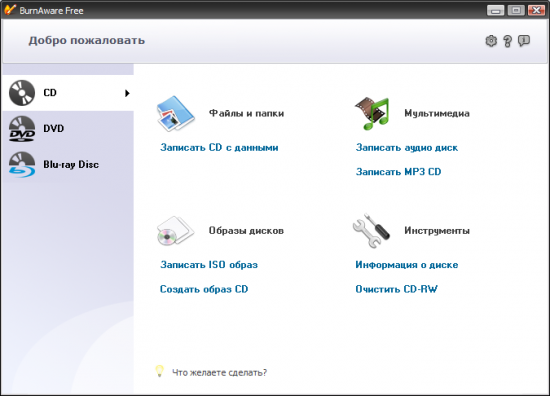
Task: Click the Что желаете сделать? hint text
Action: coord(219,372)
